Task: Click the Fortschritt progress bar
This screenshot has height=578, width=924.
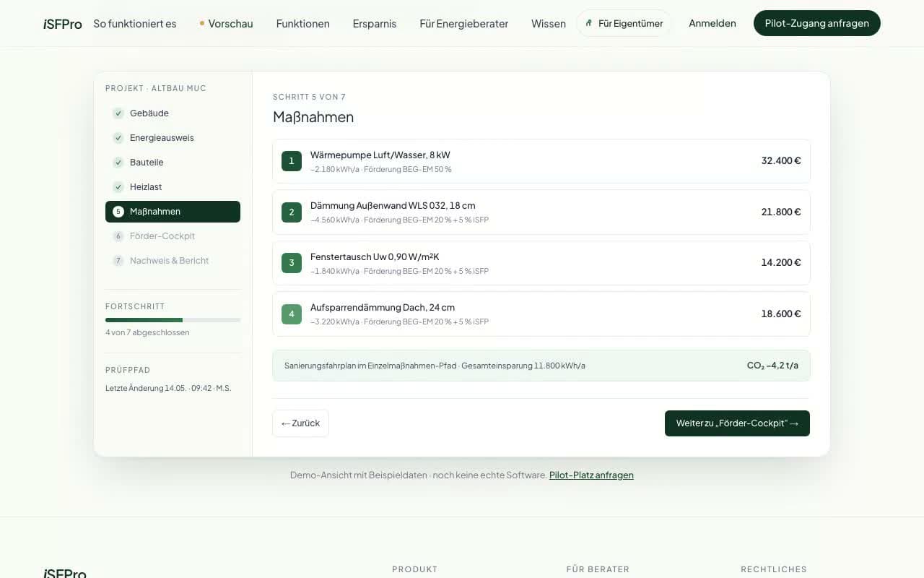Action: pyautogui.click(x=173, y=320)
